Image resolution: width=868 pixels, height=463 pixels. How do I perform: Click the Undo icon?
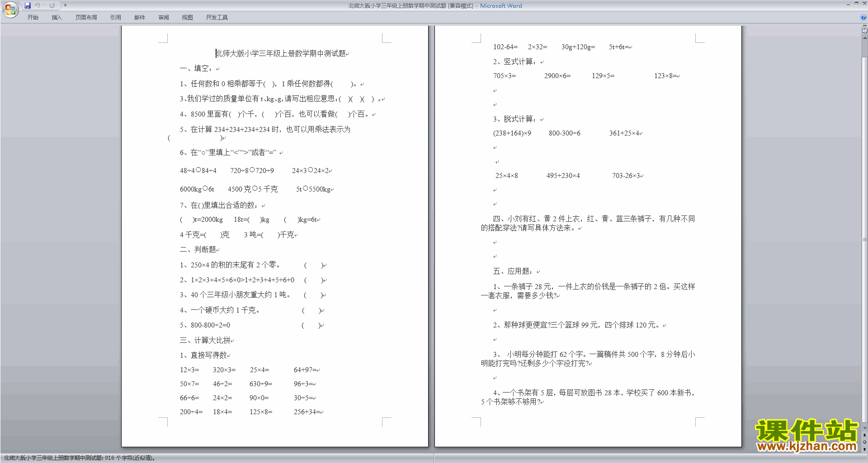tap(38, 5)
